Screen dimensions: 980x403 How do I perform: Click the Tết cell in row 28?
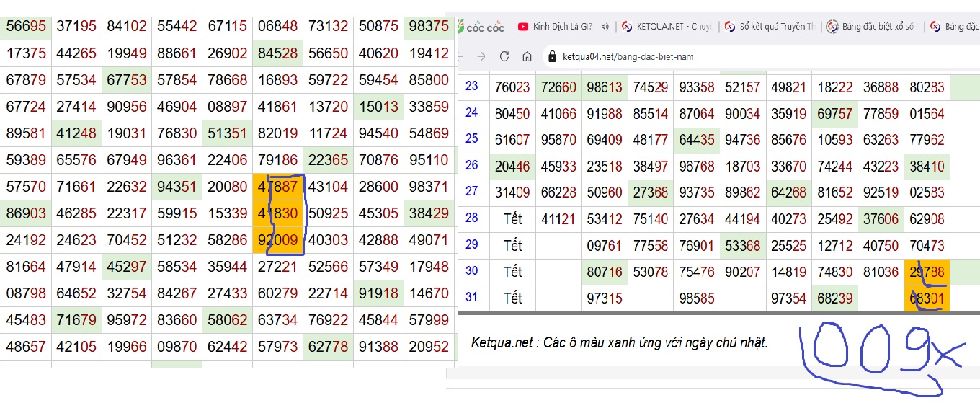tap(512, 218)
